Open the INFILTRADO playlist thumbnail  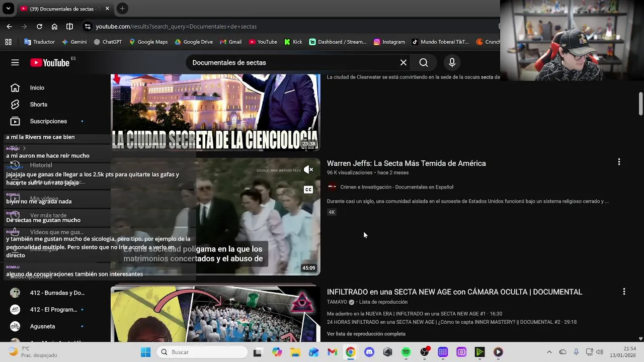tap(215, 314)
